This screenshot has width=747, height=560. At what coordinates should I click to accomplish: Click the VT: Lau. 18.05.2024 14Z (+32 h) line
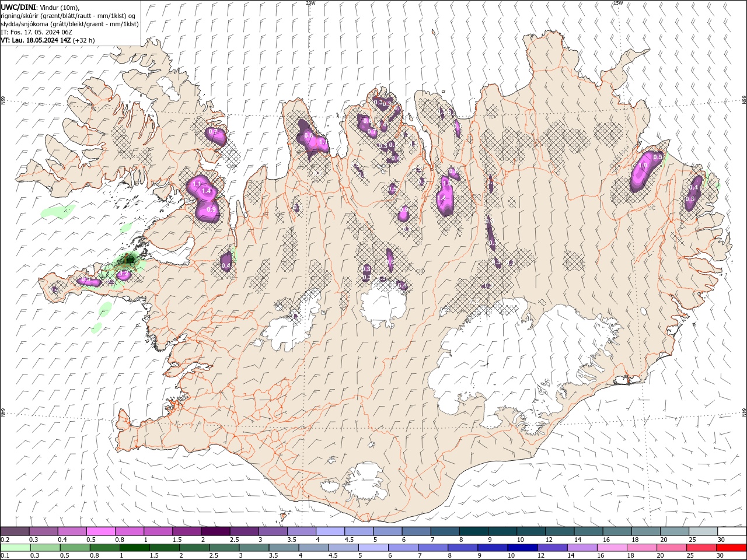[48, 40]
